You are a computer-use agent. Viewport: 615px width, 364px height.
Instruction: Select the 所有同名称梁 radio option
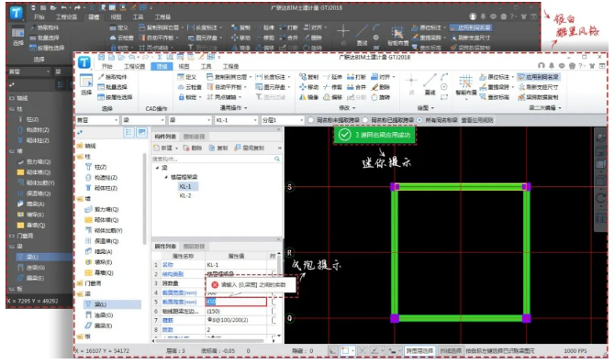[x=420, y=120]
